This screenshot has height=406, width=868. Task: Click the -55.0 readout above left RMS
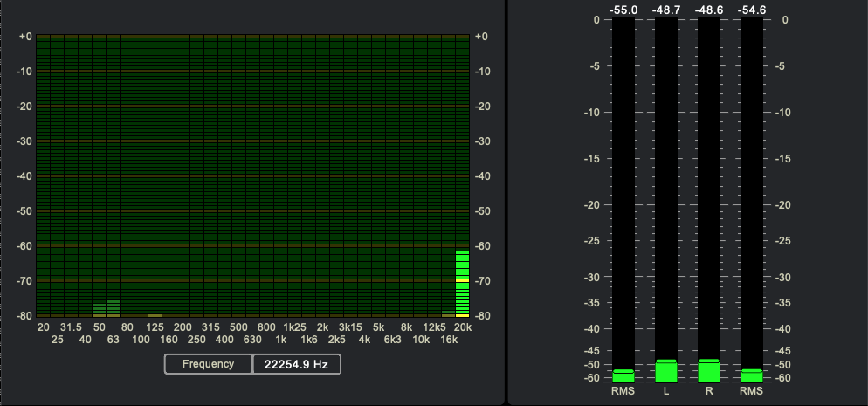click(623, 10)
